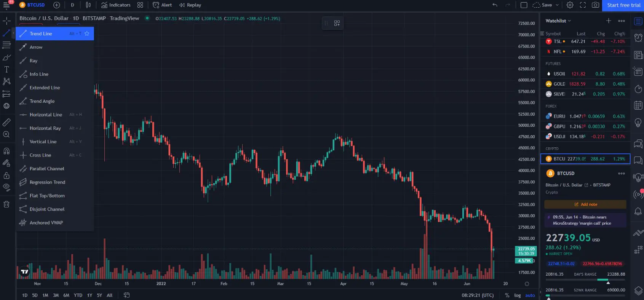Open the brush drawing tools

(x=6, y=57)
